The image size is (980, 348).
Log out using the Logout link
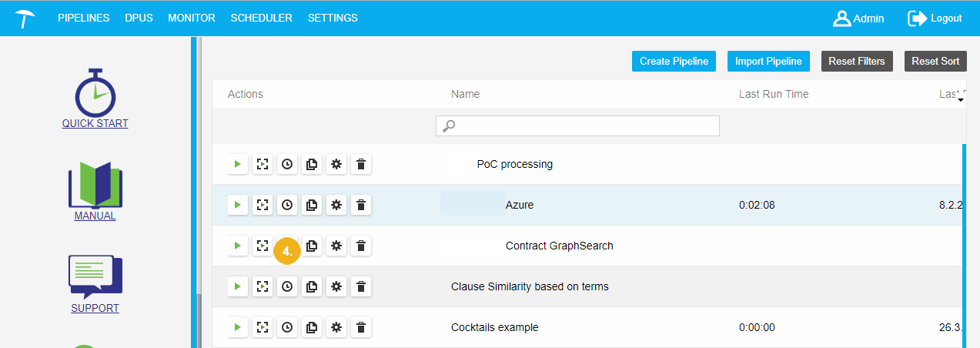tap(935, 18)
